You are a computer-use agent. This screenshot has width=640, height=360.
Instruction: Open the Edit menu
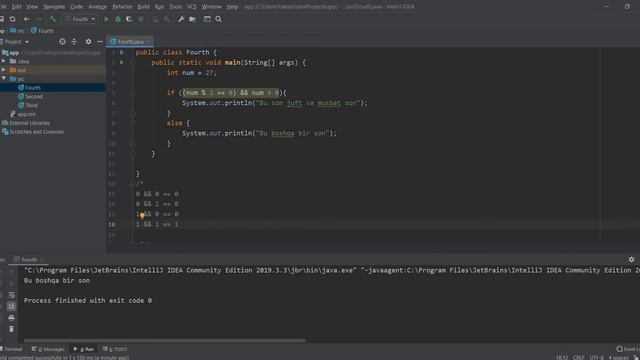tap(16, 7)
